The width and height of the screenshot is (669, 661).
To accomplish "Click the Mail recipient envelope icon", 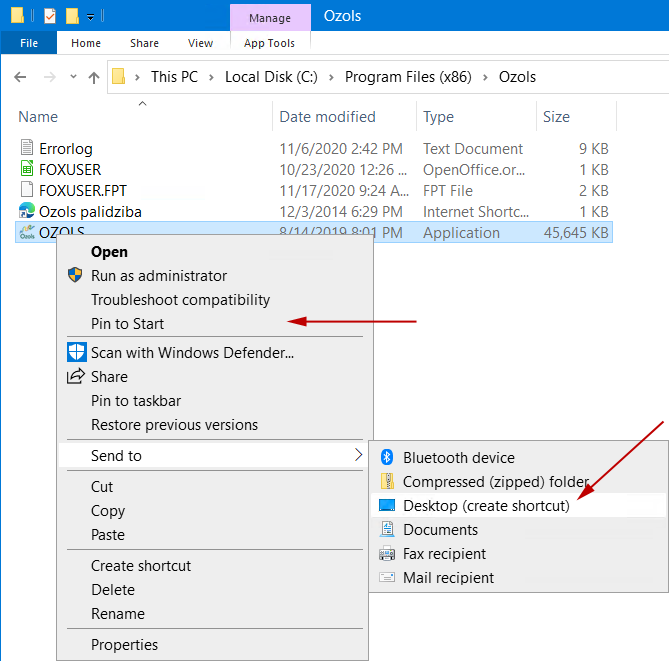I will coord(387,577).
